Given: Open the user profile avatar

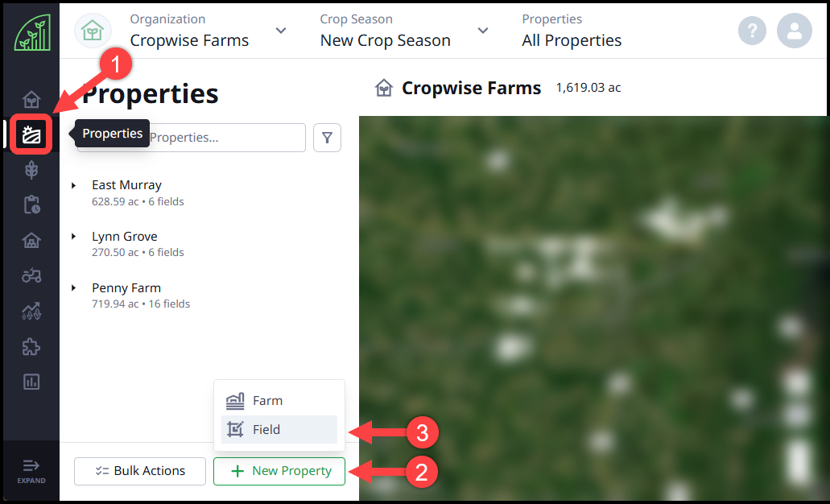Looking at the screenshot, I should tap(794, 31).
